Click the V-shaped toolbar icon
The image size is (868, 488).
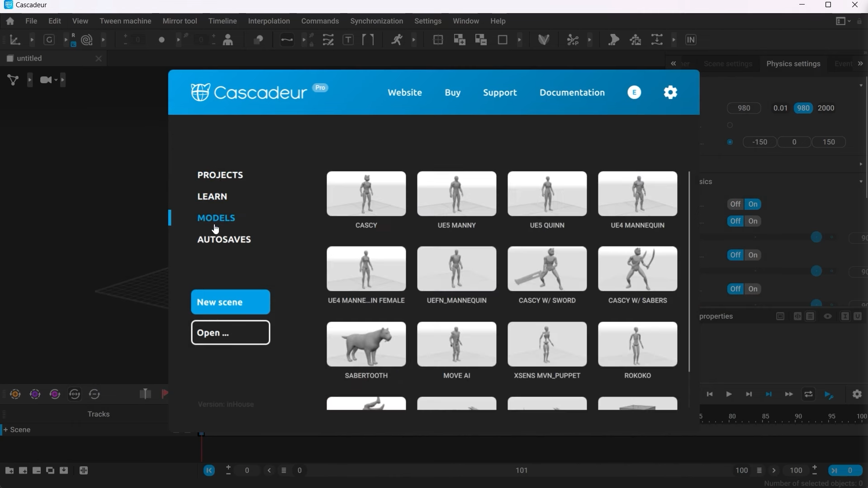544,40
